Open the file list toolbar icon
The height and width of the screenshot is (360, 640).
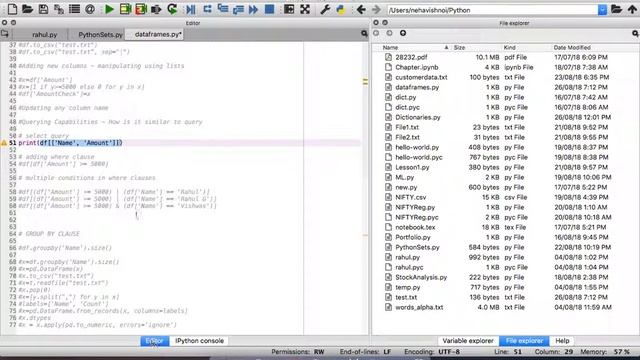(74, 9)
